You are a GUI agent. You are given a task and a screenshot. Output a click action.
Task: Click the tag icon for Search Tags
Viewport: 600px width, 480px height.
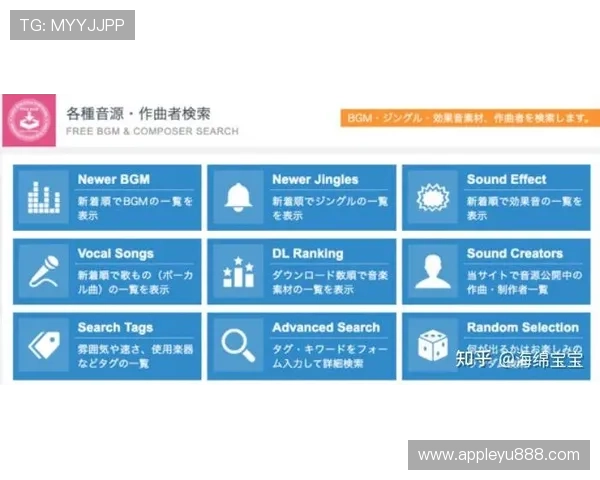click(x=44, y=345)
